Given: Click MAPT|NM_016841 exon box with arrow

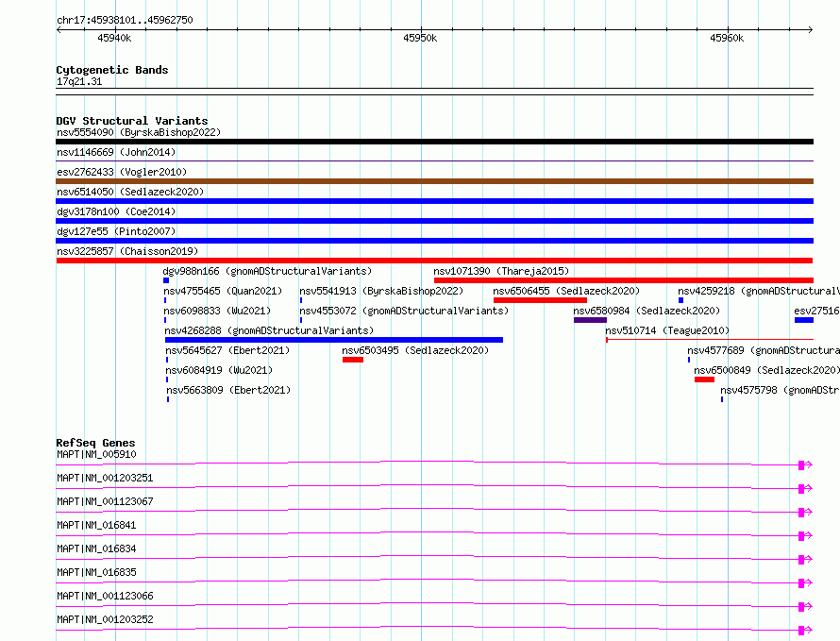Looking at the screenshot, I should [x=805, y=536].
